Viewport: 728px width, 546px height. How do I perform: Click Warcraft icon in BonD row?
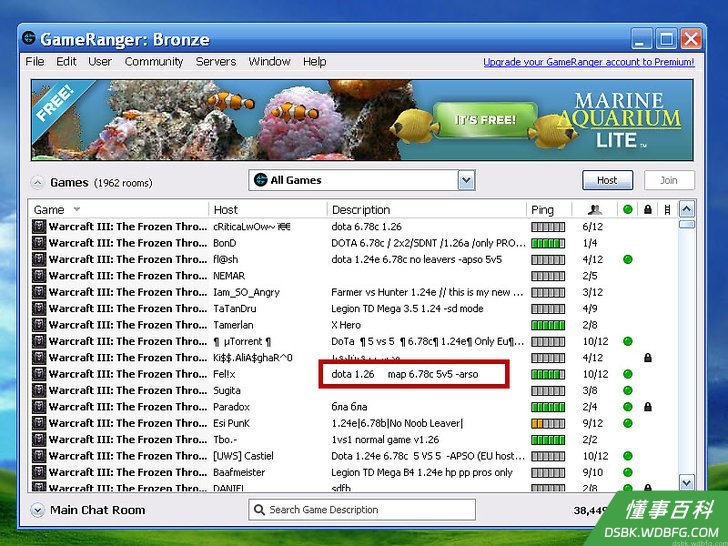point(39,243)
